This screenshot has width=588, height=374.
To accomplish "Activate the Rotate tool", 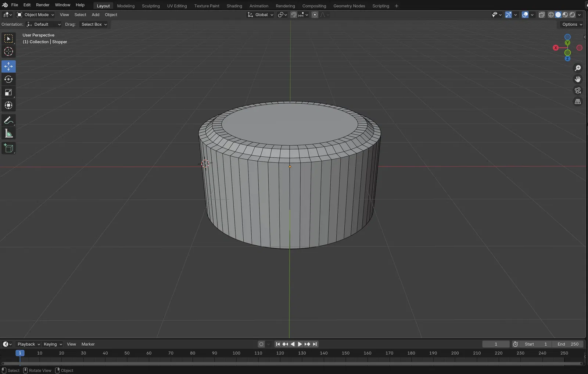I will pos(8,79).
